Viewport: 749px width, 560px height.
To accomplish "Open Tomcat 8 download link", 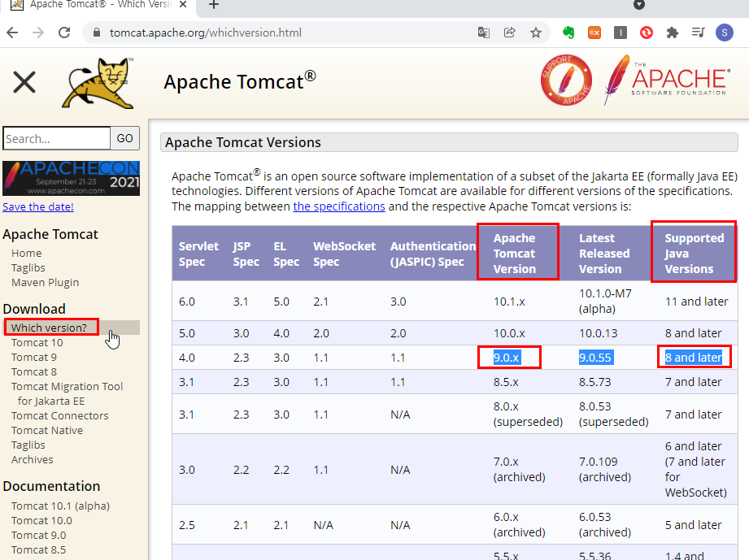I will pos(34,372).
